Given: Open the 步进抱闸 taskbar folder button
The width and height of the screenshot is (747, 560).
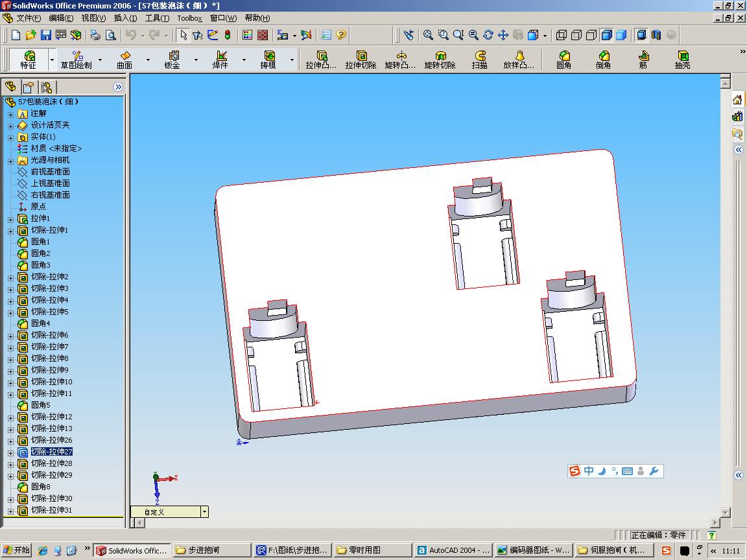Looking at the screenshot, I should [211, 550].
